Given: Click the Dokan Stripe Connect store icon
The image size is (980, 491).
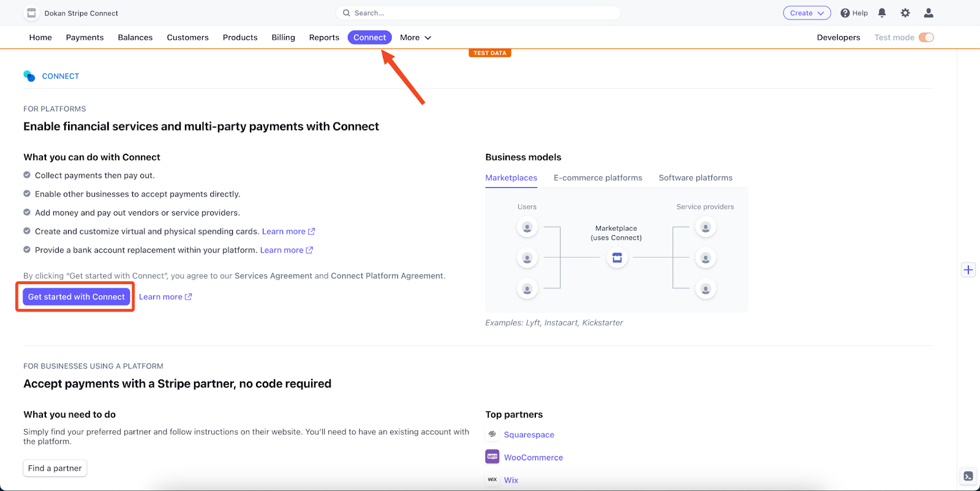Looking at the screenshot, I should tap(31, 13).
